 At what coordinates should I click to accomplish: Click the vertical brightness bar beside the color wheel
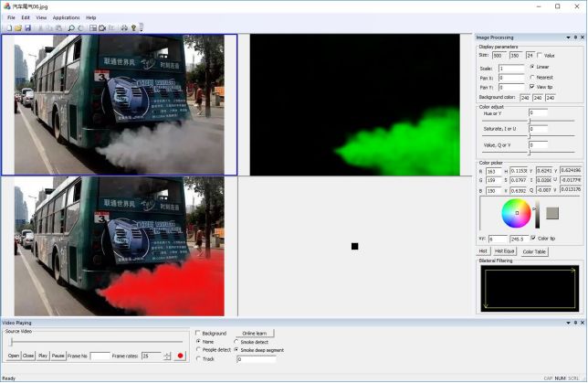[x=537, y=214]
